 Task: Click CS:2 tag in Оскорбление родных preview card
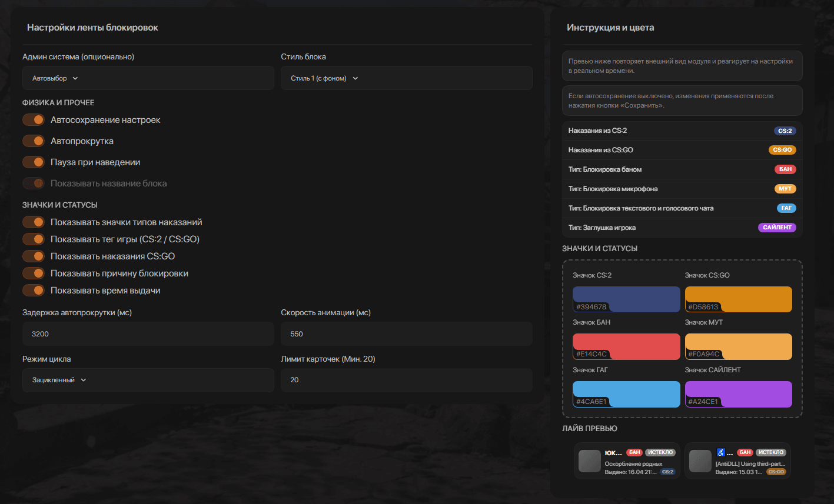(x=667, y=472)
